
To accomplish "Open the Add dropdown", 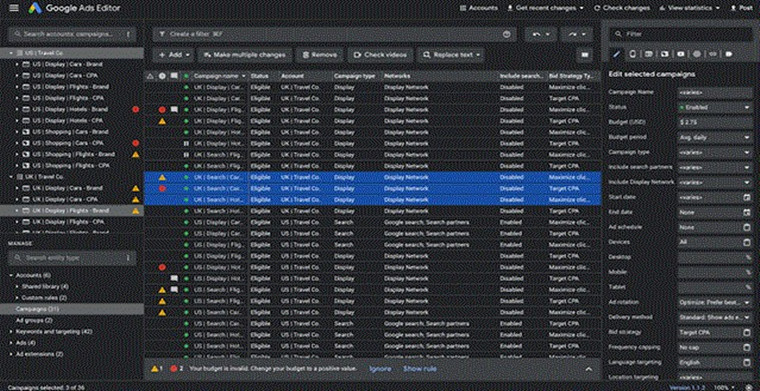I will (x=174, y=55).
